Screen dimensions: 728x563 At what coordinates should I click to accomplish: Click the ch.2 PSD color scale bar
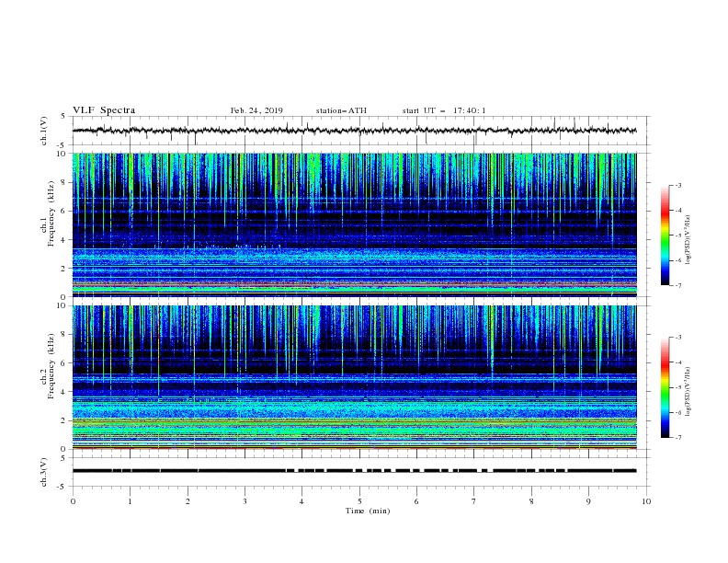point(665,387)
